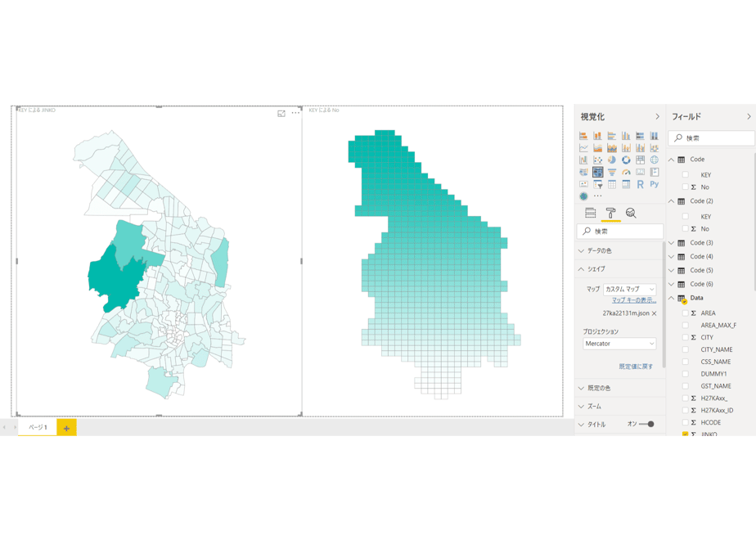
Task: Check the HCODE field checkbox
Action: pos(685,422)
